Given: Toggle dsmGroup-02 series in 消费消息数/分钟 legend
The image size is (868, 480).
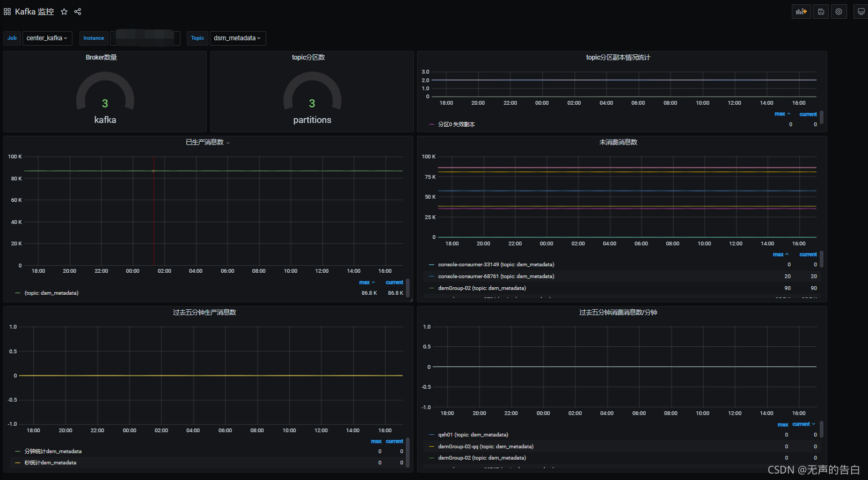Looking at the screenshot, I should pyautogui.click(x=482, y=458).
